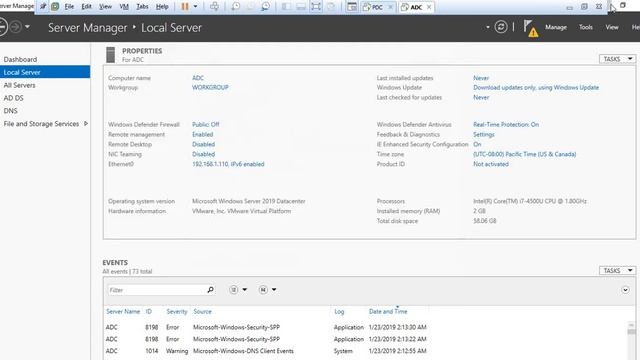Image resolution: width=640 pixels, height=360 pixels.
Task: Sort events by Severity column
Action: (x=177, y=311)
